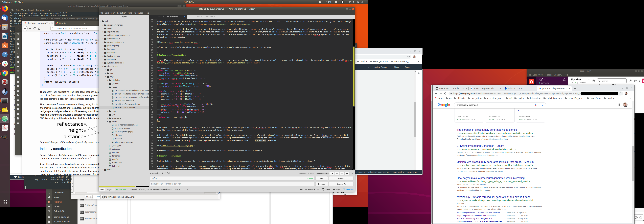Image resolution: width=644 pixels, height=224 pixels.
Task: Switch to the 2019-01-20-it.markdown tab
Action: click(x=206, y=17)
